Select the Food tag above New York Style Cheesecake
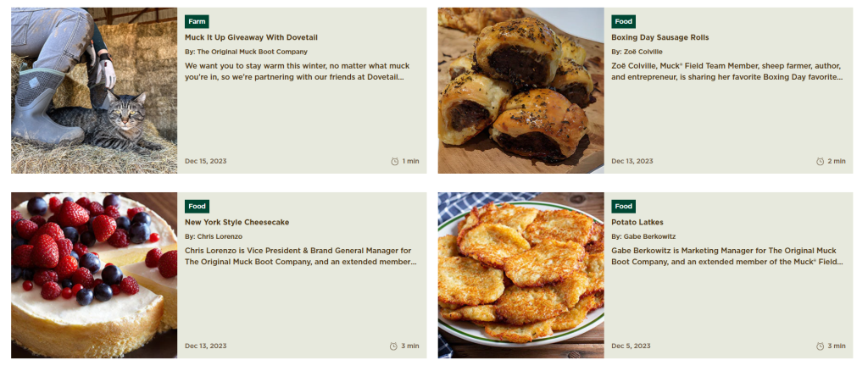Viewport: 868px width, 371px height. [197, 206]
